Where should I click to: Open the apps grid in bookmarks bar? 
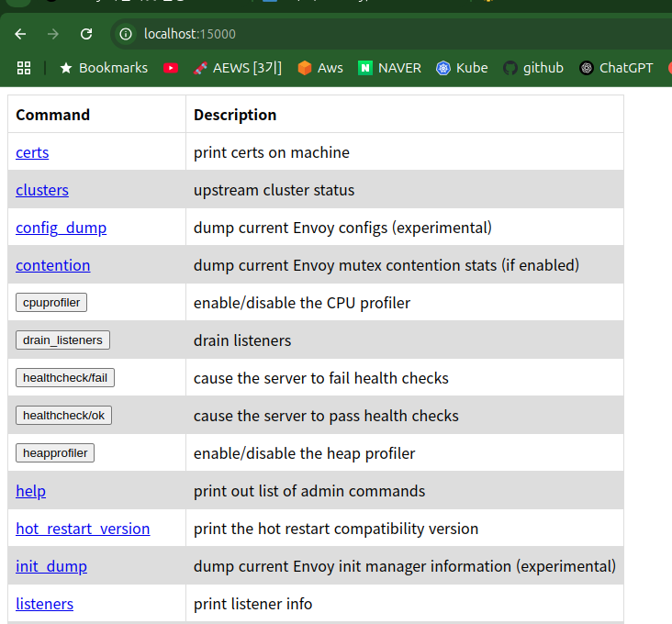click(24, 68)
